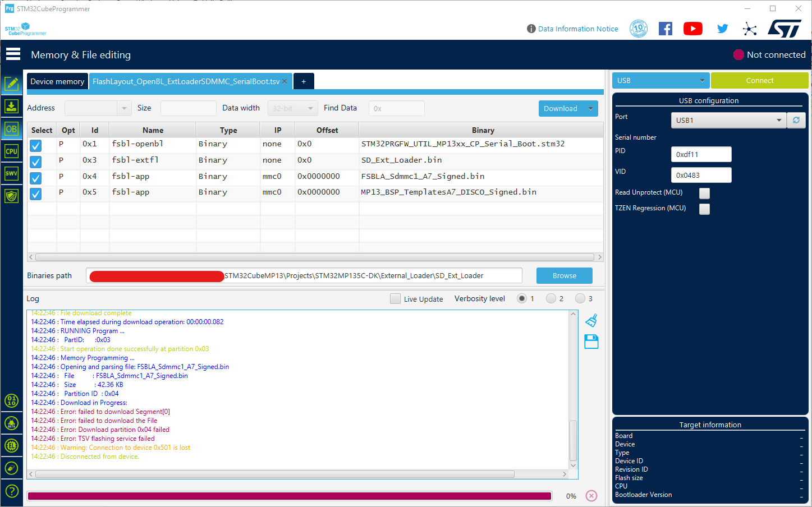This screenshot has width=812, height=507.
Task: Open the USB1 port dropdown
Action: 728,120
